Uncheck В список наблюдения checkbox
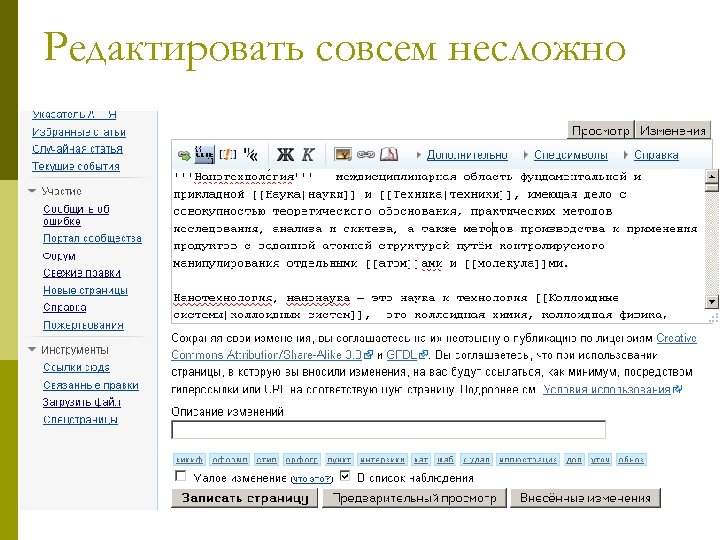 coord(345,476)
